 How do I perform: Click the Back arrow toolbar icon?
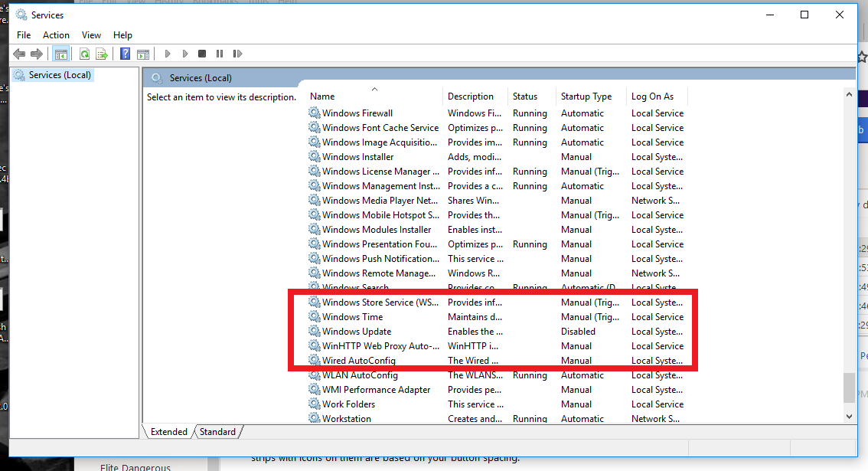pos(19,54)
